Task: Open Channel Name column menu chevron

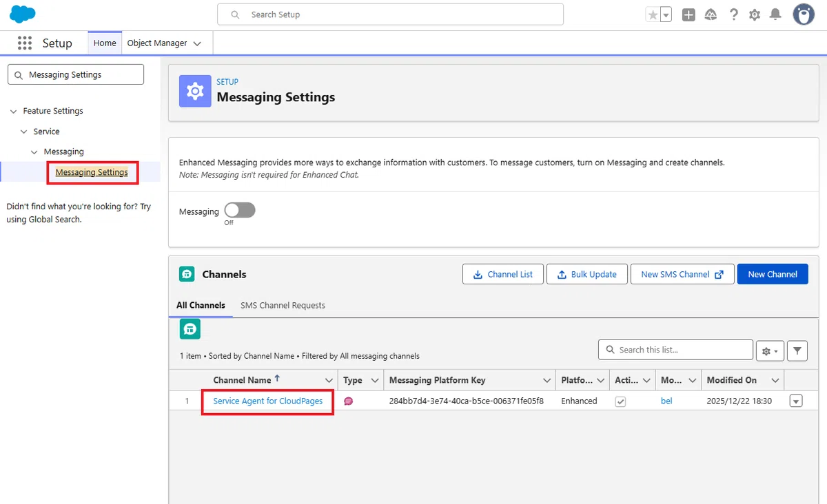Action: [329, 380]
